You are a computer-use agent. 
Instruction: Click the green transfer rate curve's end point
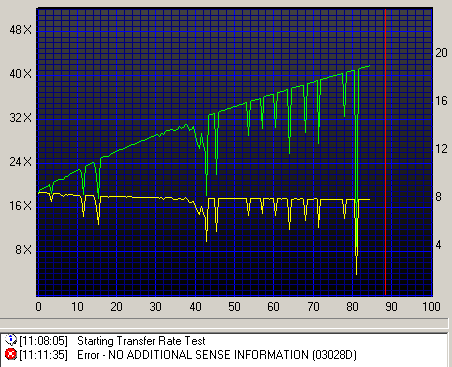pyautogui.click(x=369, y=66)
